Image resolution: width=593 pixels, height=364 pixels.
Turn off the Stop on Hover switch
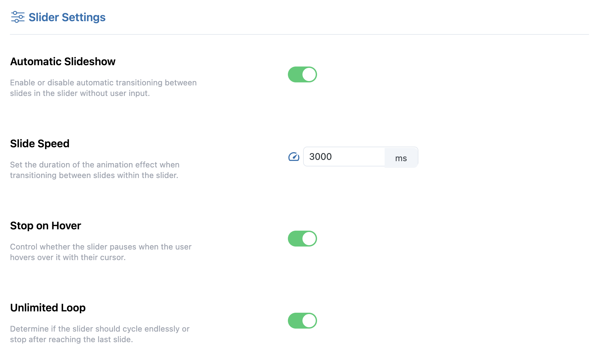click(x=302, y=239)
